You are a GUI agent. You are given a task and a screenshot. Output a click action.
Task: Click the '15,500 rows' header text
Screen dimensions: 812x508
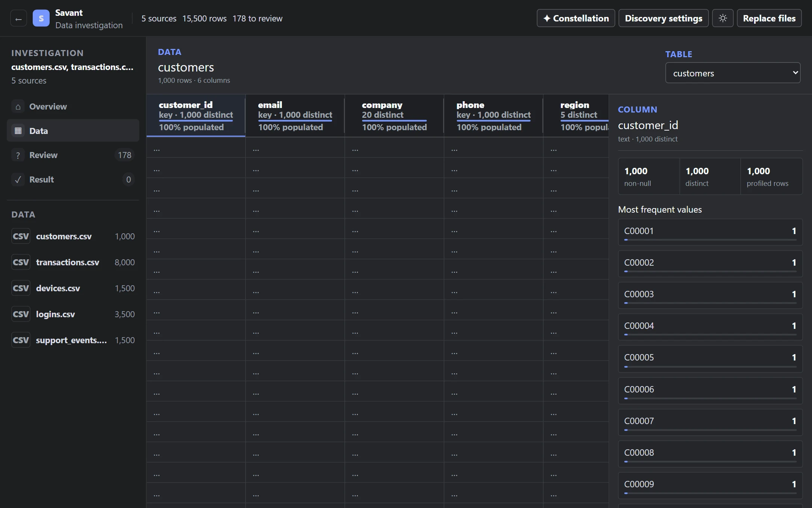[205, 18]
